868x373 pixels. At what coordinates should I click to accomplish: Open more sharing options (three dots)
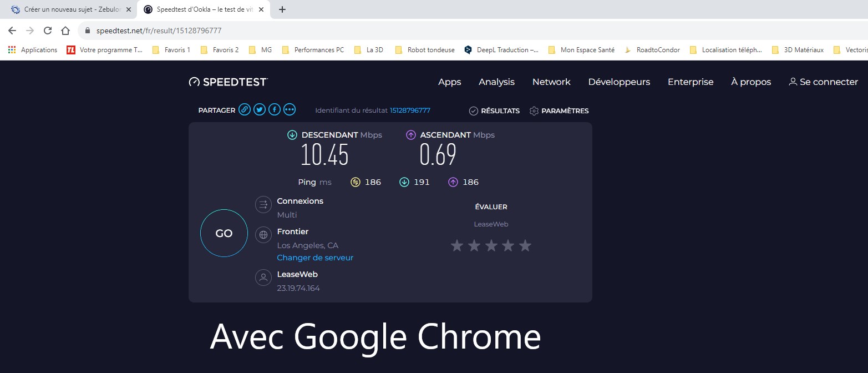290,110
